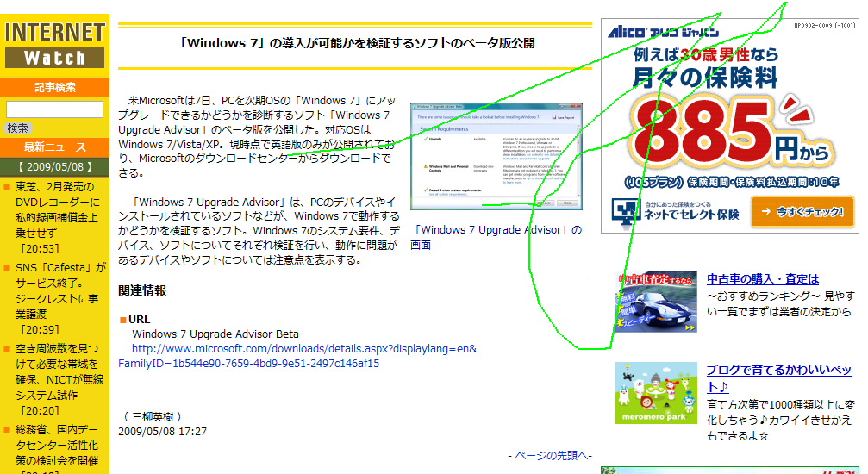Click the ページの先頭へ link
Image resolution: width=868 pixels, height=474 pixels.
[552, 456]
